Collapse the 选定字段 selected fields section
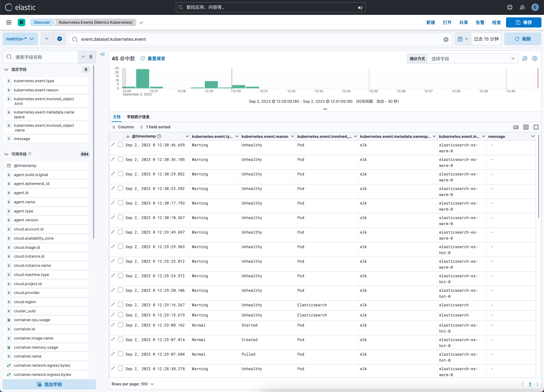This screenshot has height=392, width=544. pyautogui.click(x=6, y=70)
